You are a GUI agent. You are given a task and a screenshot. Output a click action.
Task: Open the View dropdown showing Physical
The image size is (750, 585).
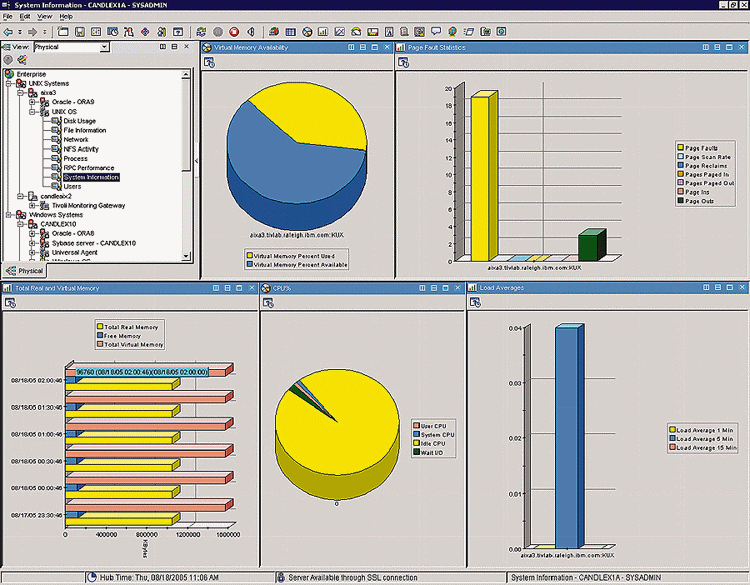click(x=104, y=47)
